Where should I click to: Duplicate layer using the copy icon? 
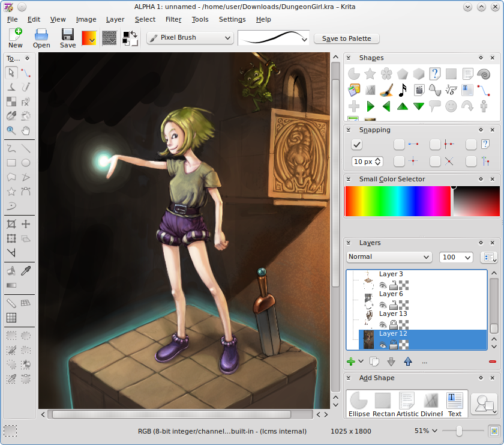pos(374,362)
